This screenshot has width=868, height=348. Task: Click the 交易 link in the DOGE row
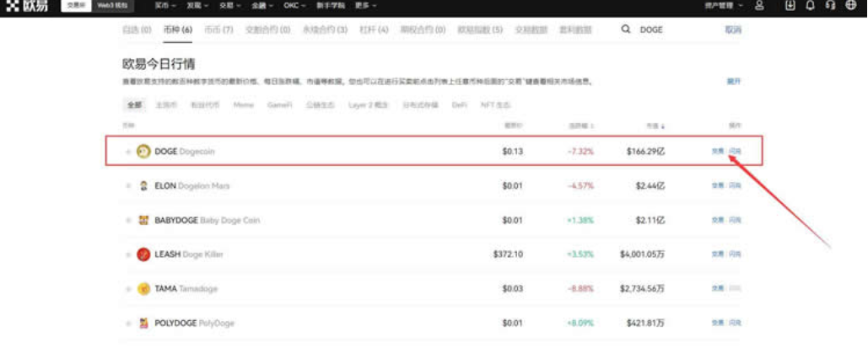[717, 151]
